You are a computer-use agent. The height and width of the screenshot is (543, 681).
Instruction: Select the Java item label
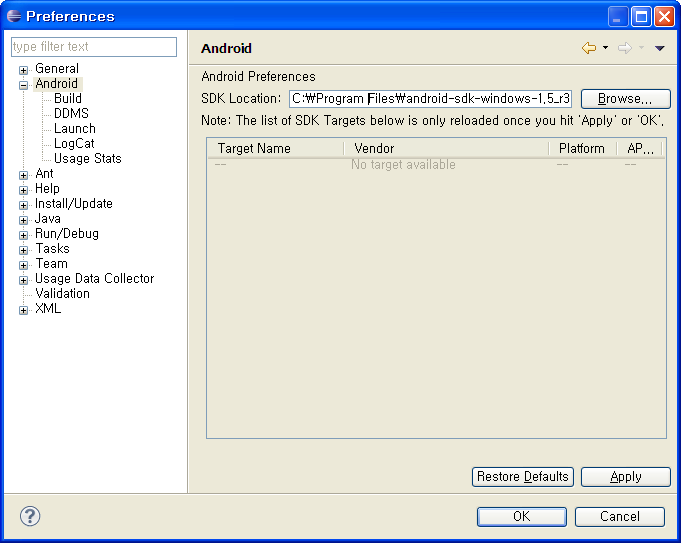(48, 219)
